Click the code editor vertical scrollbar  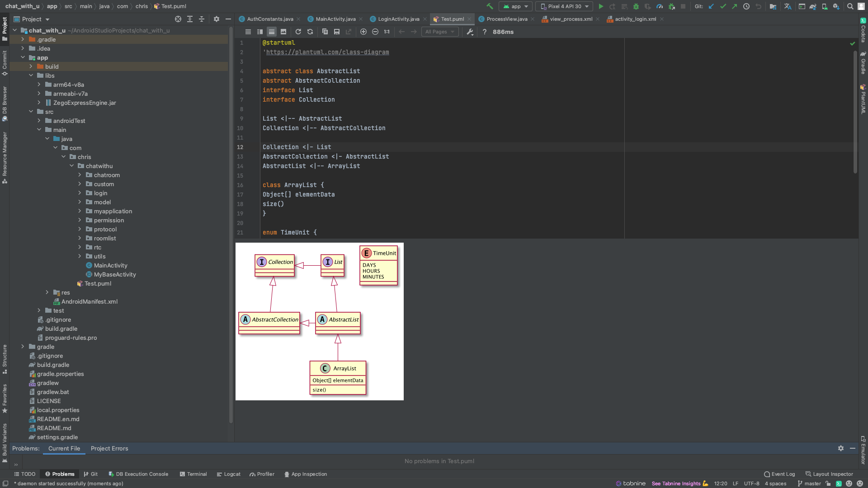(855, 112)
